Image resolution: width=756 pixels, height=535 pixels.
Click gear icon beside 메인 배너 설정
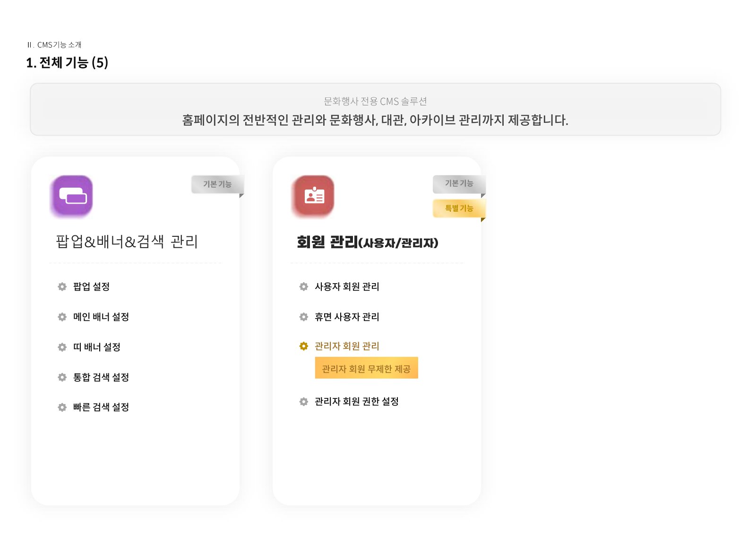pyautogui.click(x=62, y=317)
